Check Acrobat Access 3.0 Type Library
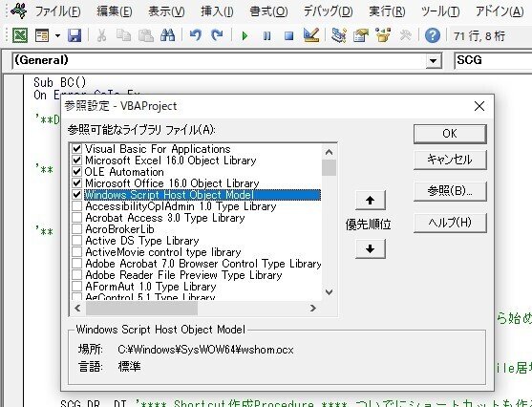 77,218
